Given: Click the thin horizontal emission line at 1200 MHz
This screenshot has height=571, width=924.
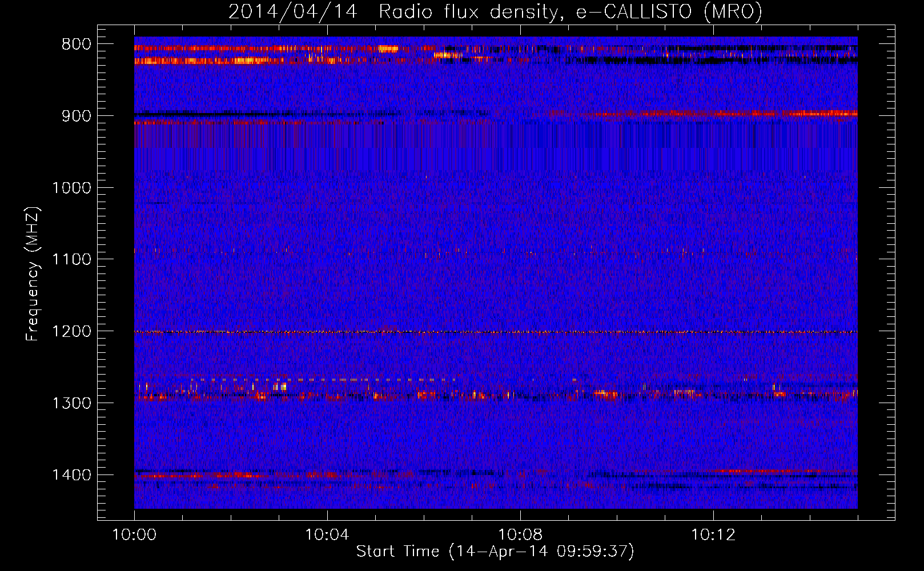Looking at the screenshot, I should click(496, 332).
